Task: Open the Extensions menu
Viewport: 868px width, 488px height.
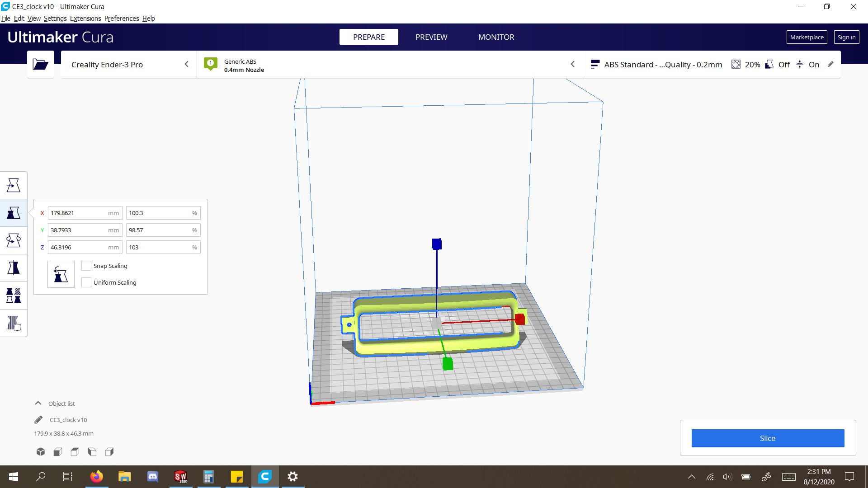Action: pos(85,19)
